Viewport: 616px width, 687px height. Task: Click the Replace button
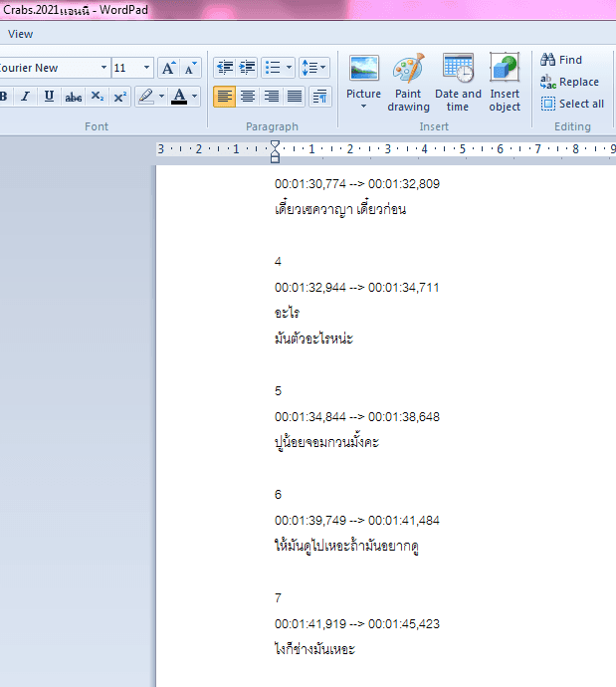click(x=569, y=82)
